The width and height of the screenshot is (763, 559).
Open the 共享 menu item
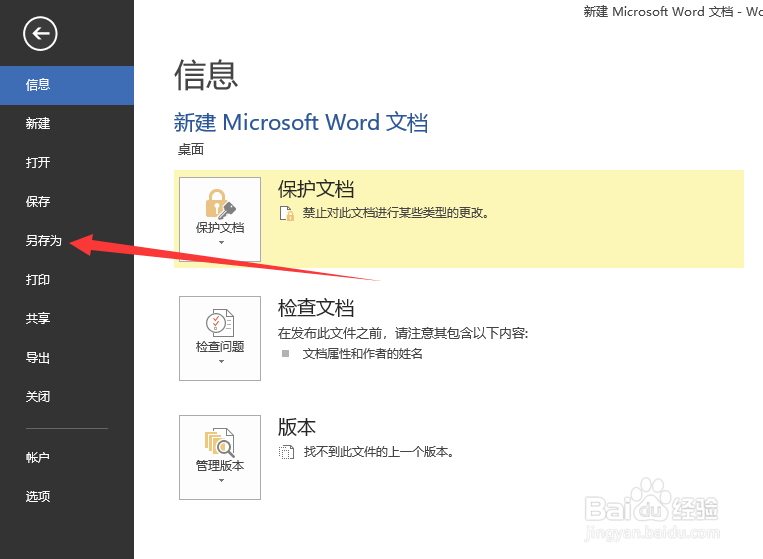[x=67, y=319]
